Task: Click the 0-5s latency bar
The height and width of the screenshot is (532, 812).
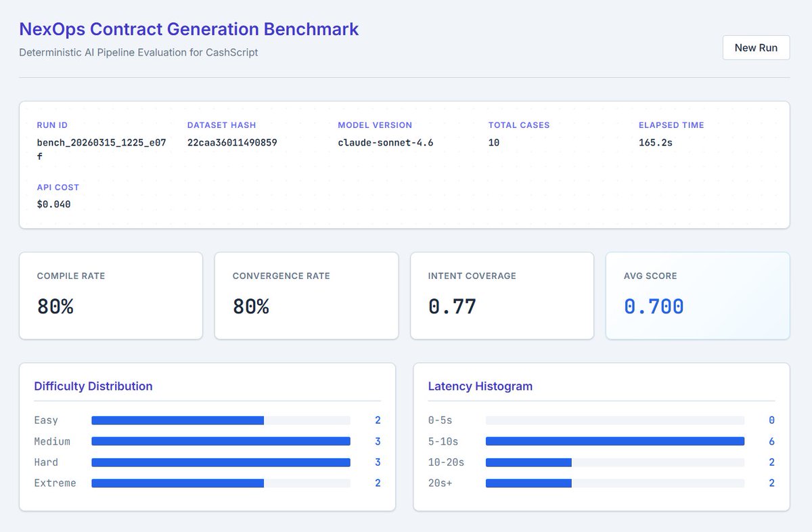Action: [615, 420]
